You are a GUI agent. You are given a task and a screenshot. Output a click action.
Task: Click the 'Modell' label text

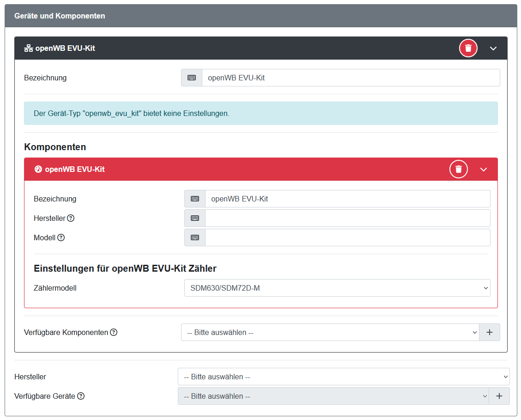44,237
